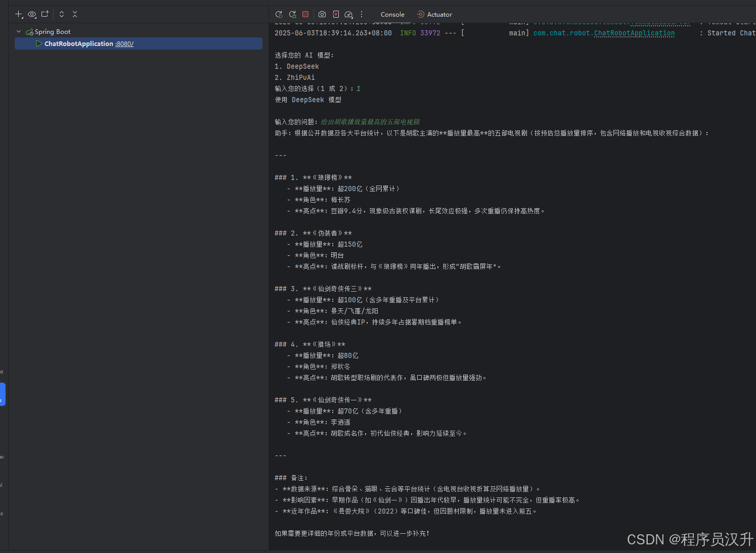Switch to the Actuator tab

pos(434,15)
